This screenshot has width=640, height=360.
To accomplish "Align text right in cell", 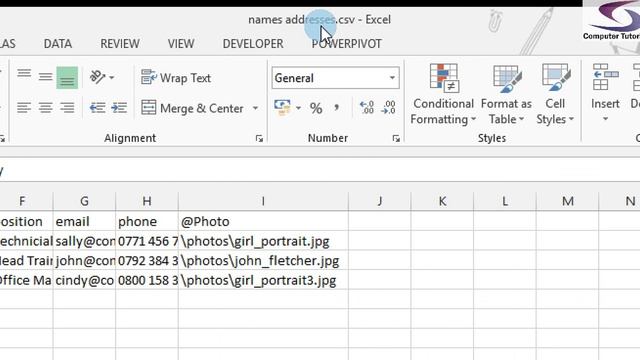I will (x=67, y=108).
